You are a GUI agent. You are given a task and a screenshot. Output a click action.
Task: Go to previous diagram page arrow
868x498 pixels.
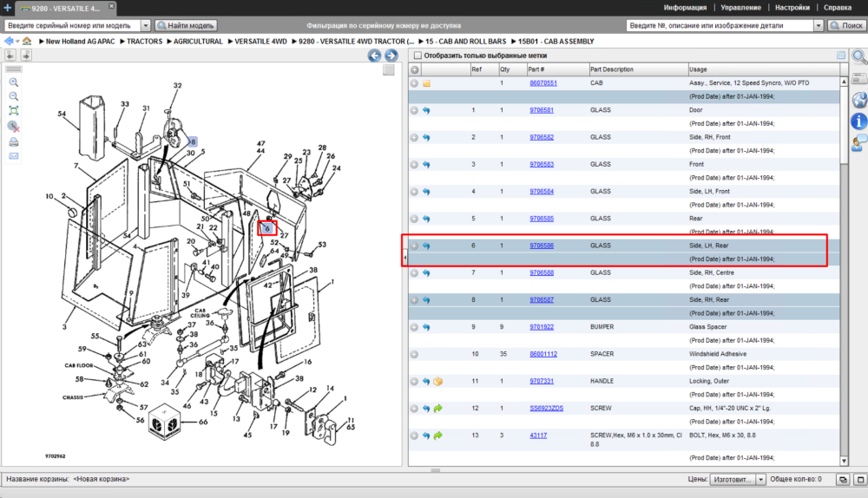(375, 56)
